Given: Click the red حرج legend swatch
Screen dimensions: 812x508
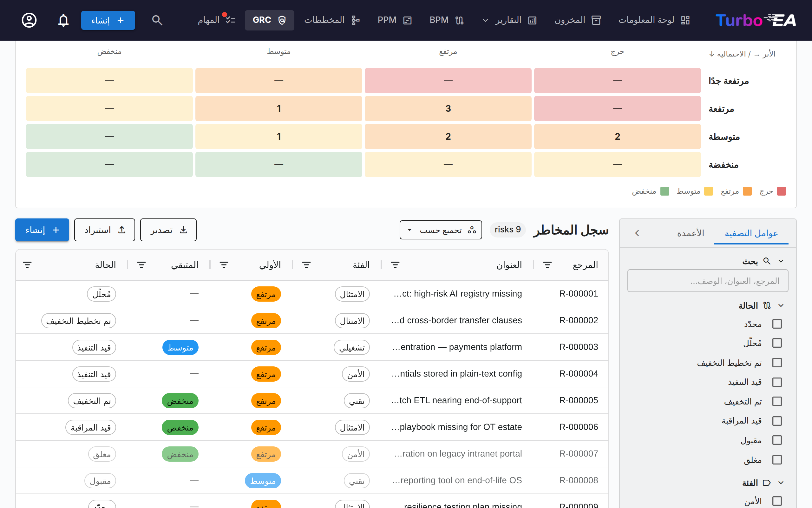Looking at the screenshot, I should (x=782, y=191).
